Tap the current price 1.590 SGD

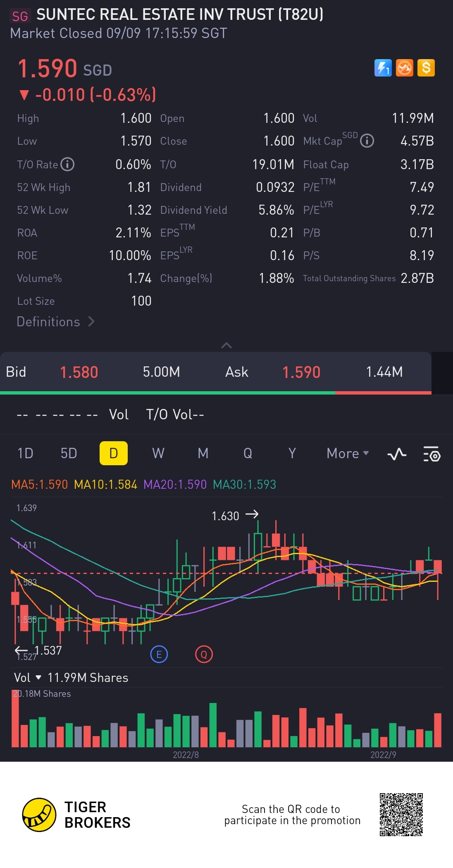[x=64, y=68]
